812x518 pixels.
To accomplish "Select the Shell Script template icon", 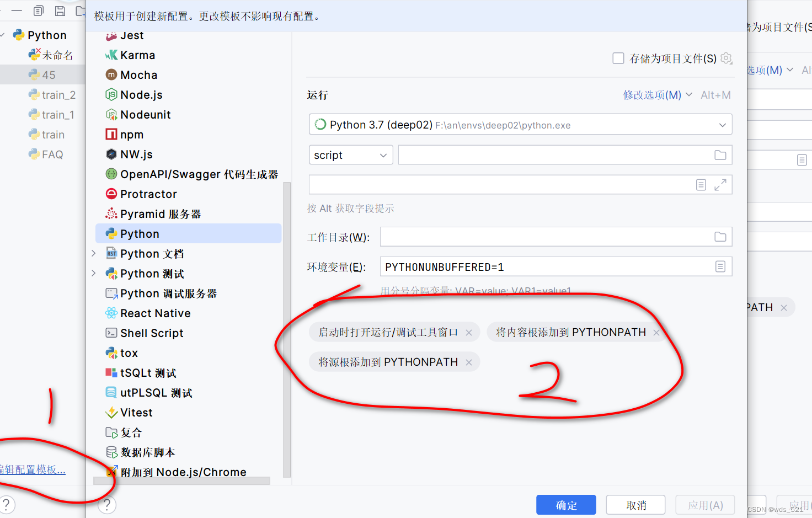I will [x=111, y=333].
